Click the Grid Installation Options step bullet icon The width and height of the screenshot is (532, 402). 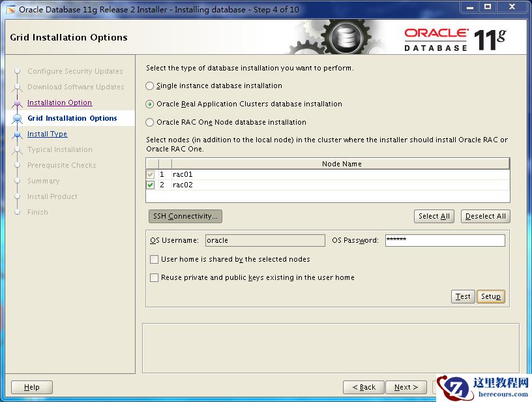(18, 119)
